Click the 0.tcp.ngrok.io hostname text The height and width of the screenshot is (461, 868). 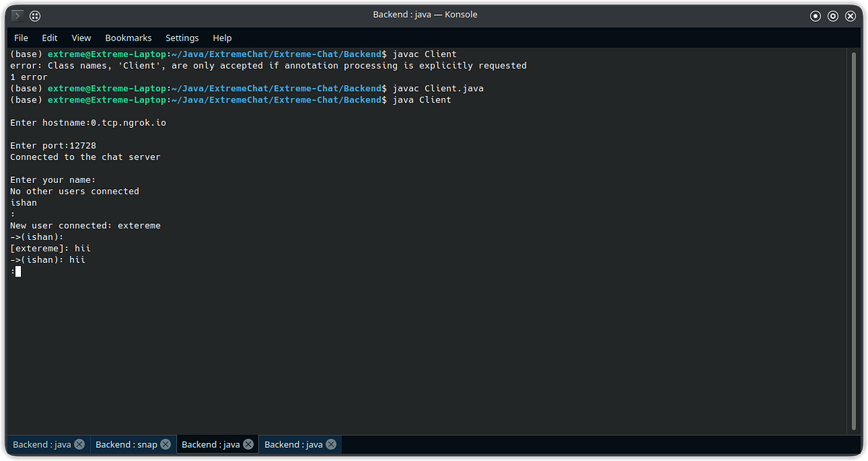click(128, 122)
